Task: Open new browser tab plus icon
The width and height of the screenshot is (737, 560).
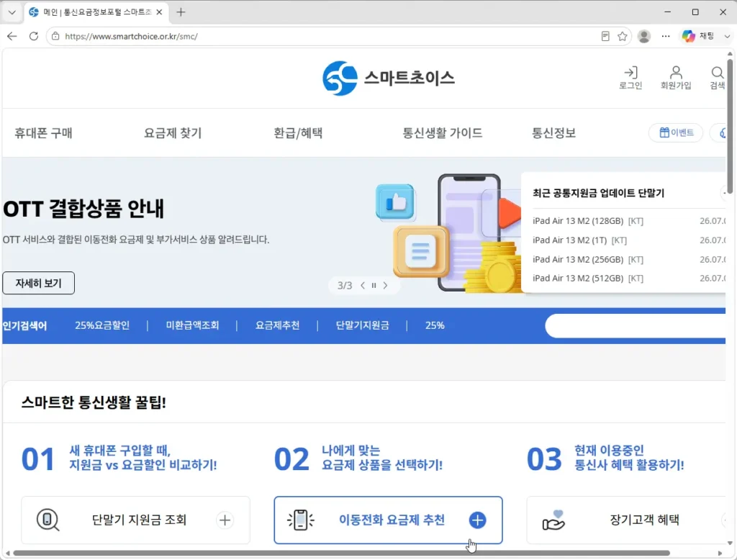Action: point(181,12)
